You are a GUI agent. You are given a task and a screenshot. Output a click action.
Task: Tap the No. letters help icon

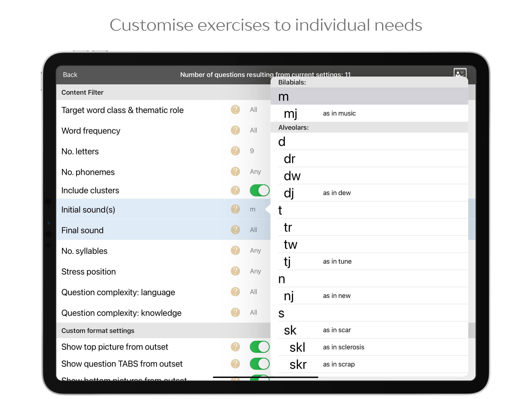pyautogui.click(x=235, y=151)
